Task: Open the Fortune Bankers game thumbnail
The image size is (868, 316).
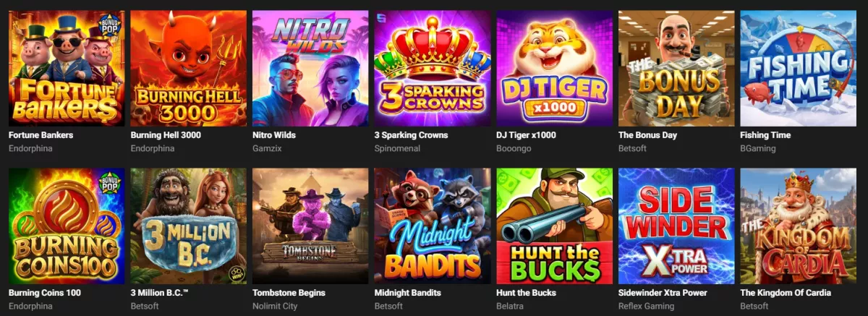Action: [x=67, y=69]
